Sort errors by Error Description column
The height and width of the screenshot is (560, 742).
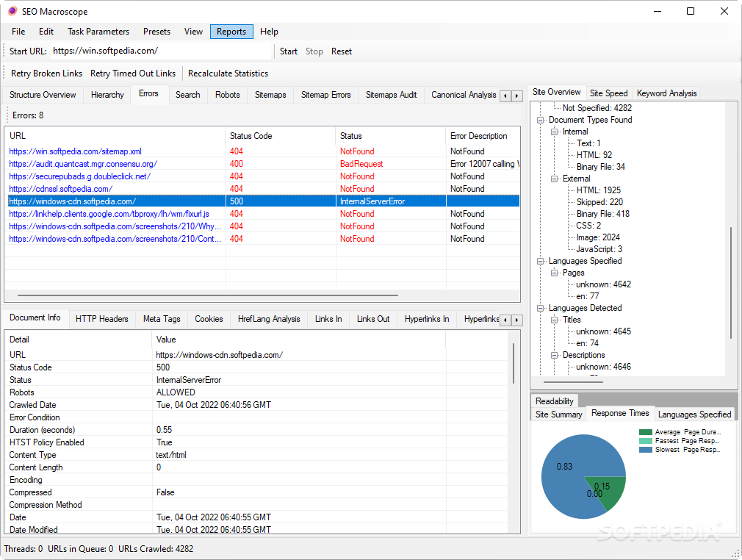483,136
